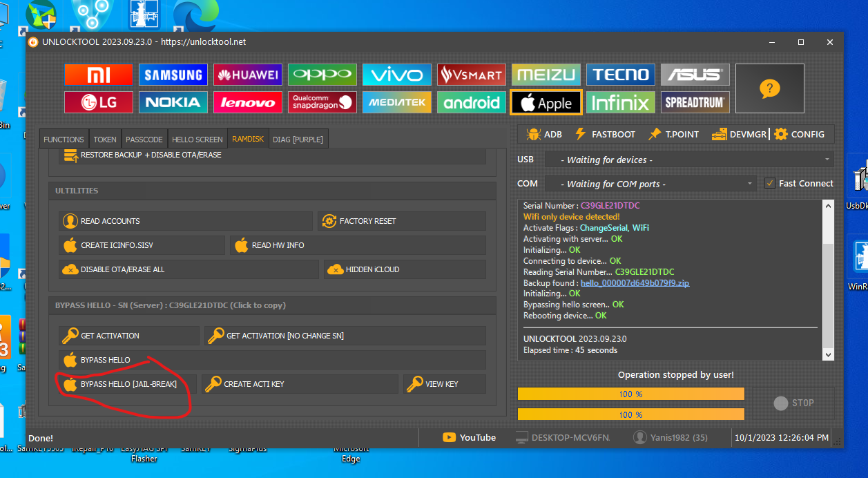Viewport: 868px width, 478px height.
Task: Click the BYPASS HELLO button
Action: click(272, 360)
